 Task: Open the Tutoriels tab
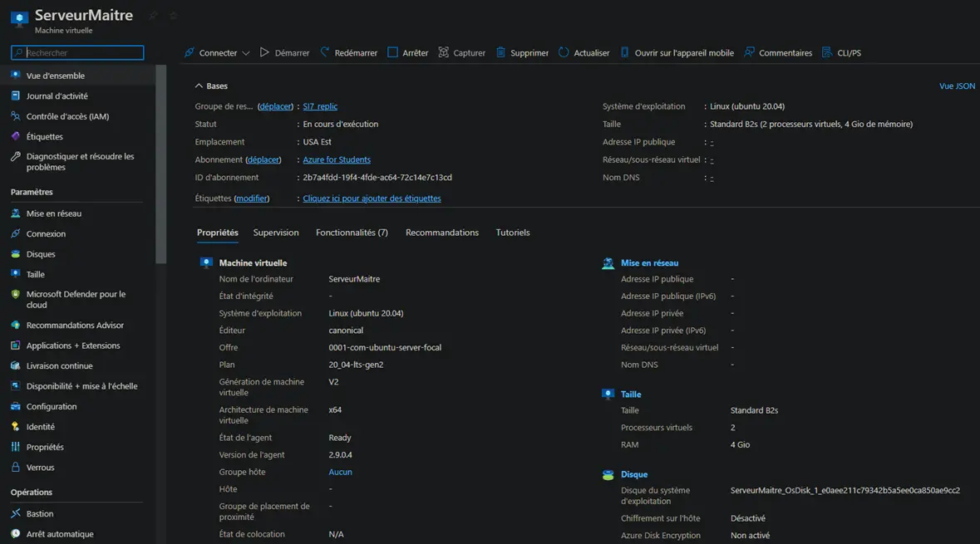click(513, 233)
